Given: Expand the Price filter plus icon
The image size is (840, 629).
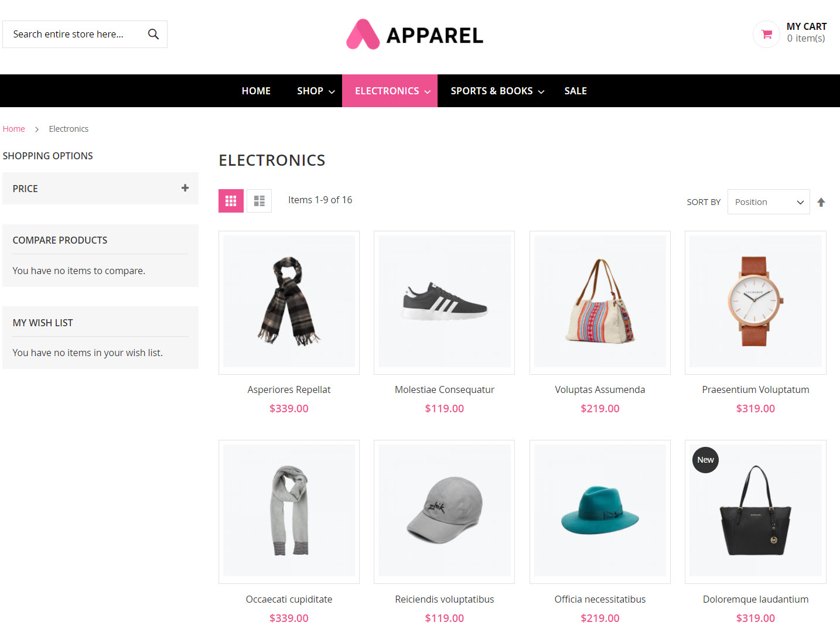Looking at the screenshot, I should pyautogui.click(x=185, y=188).
